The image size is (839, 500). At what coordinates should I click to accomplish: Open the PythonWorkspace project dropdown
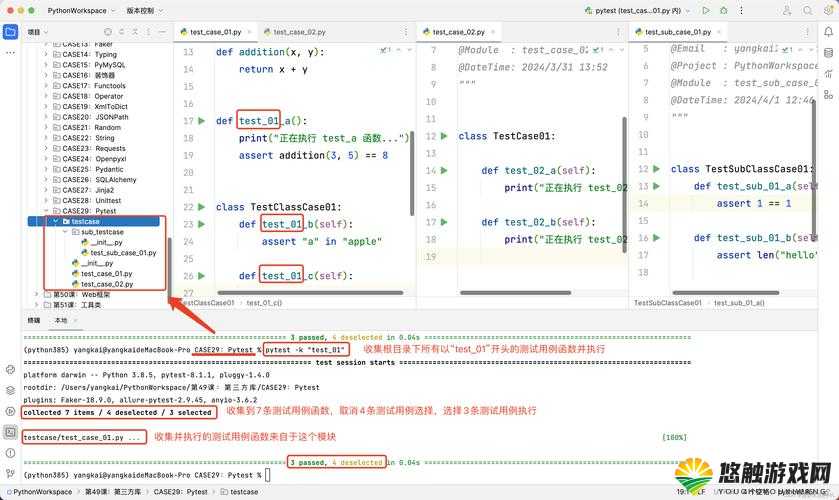(x=77, y=10)
